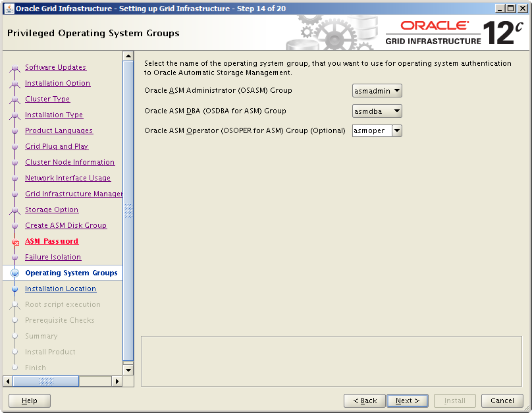This screenshot has height=413, width=532.
Task: Go to Network Interface Usage step
Action: click(68, 178)
